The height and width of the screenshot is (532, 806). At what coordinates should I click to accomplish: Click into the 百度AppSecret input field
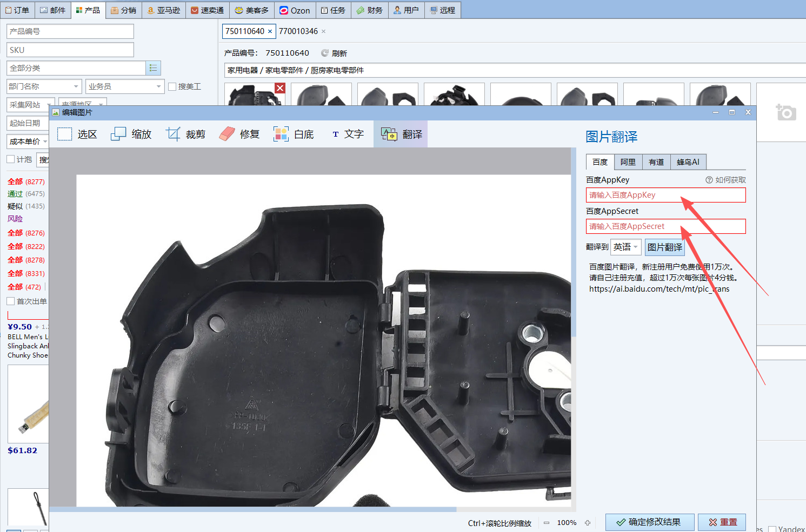[666, 226]
